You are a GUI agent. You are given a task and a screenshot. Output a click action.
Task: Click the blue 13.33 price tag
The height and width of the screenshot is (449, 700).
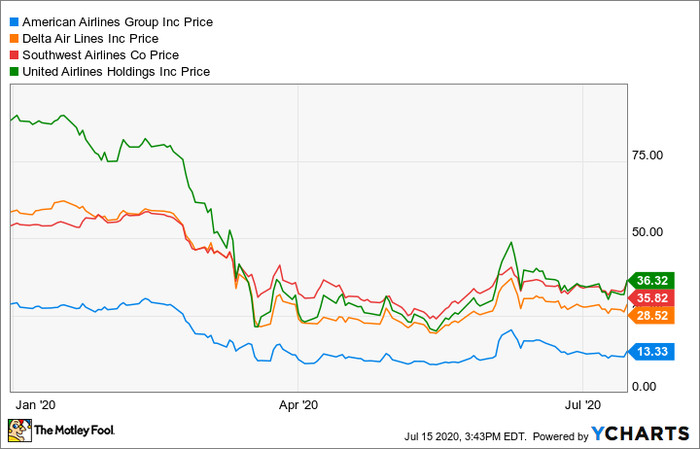[x=654, y=349]
